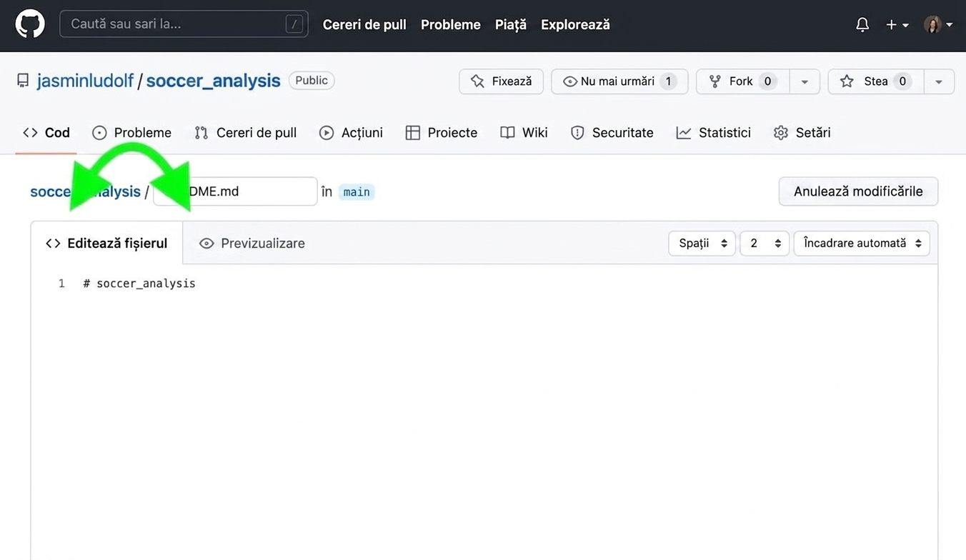Open 'Explorează' in top navigation
This screenshot has width=966, height=560.
(x=575, y=24)
